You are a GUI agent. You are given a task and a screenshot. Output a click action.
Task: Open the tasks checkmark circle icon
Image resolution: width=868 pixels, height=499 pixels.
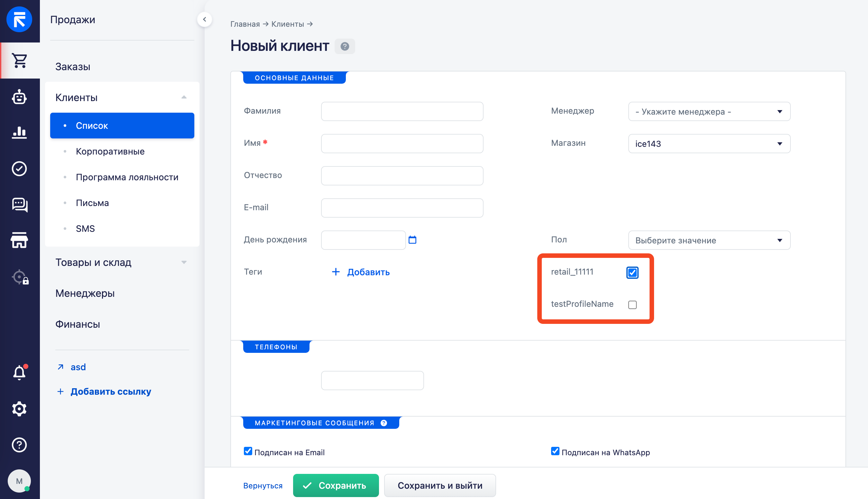pyautogui.click(x=19, y=169)
